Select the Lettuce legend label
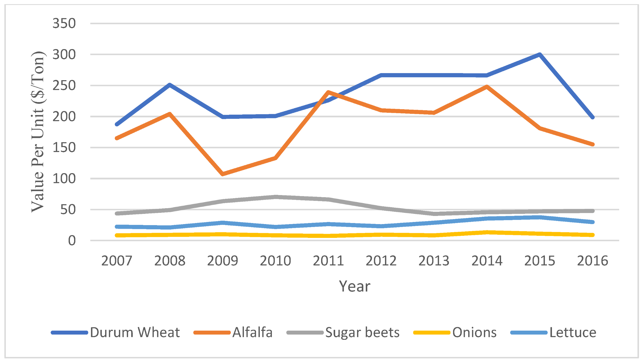The height and width of the screenshot is (363, 644). (x=573, y=332)
